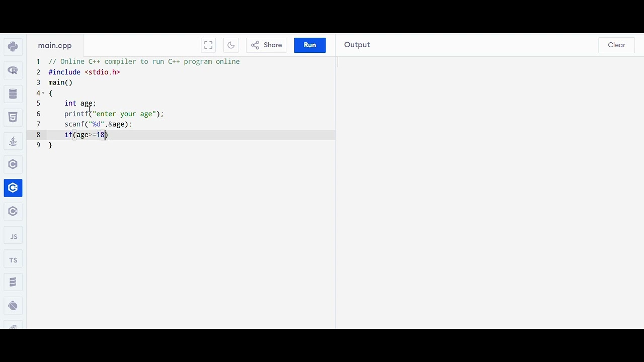644x362 pixels.
Task: Click the 'main()' line of code
Action: click(60, 82)
